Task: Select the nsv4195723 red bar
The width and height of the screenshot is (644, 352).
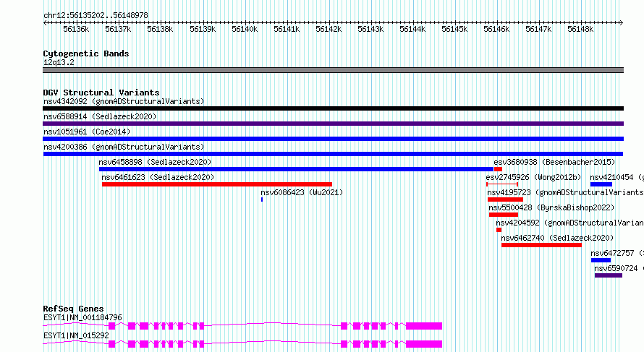Action: pos(505,199)
